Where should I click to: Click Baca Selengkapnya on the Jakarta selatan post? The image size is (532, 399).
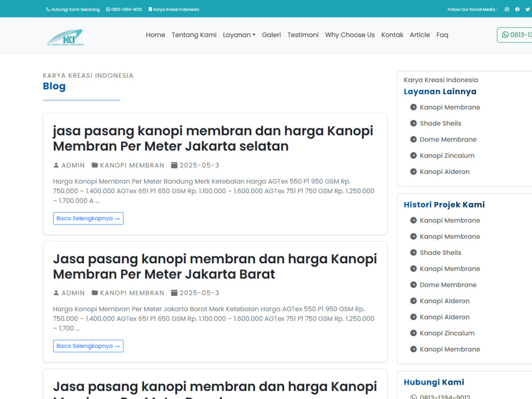(x=88, y=218)
